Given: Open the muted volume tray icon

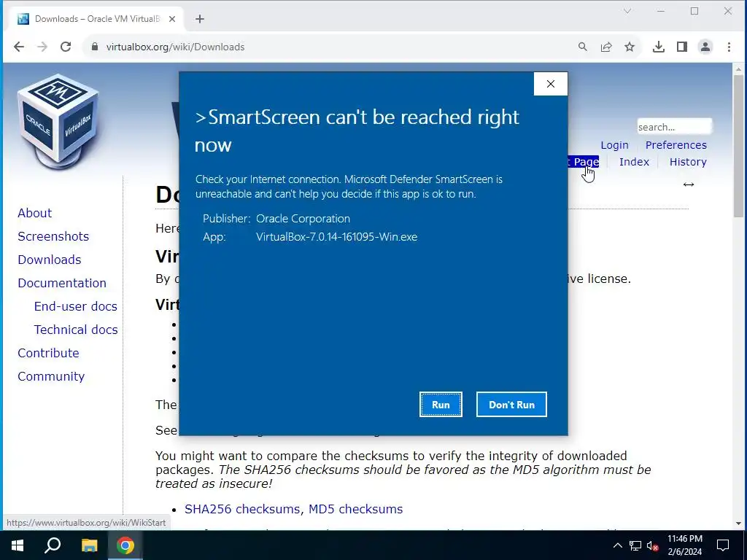Looking at the screenshot, I should 653,545.
